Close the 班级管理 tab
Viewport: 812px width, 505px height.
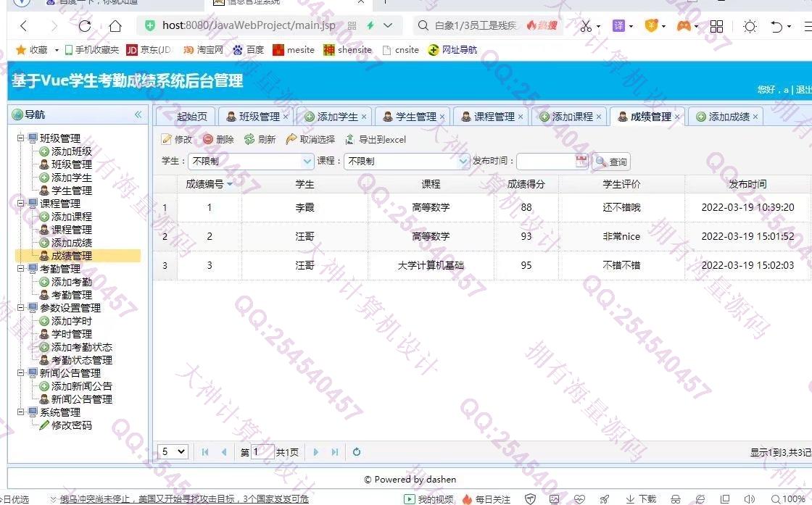pos(286,117)
